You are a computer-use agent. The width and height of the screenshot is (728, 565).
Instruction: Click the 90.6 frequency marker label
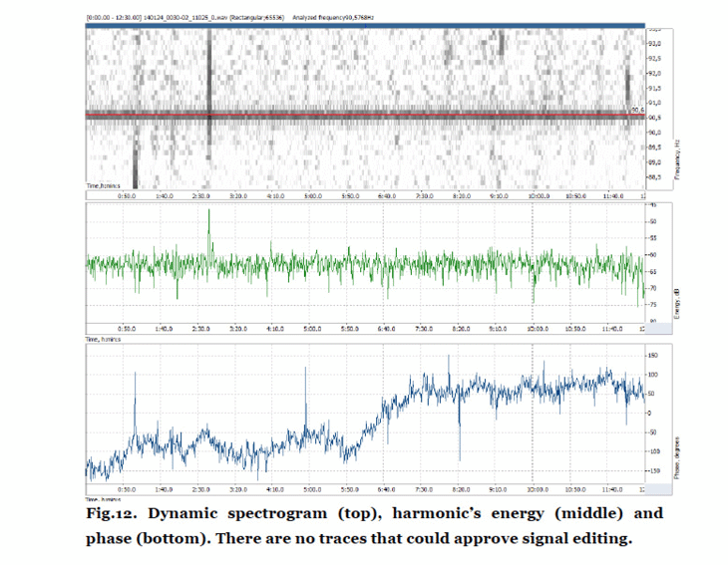(640, 111)
